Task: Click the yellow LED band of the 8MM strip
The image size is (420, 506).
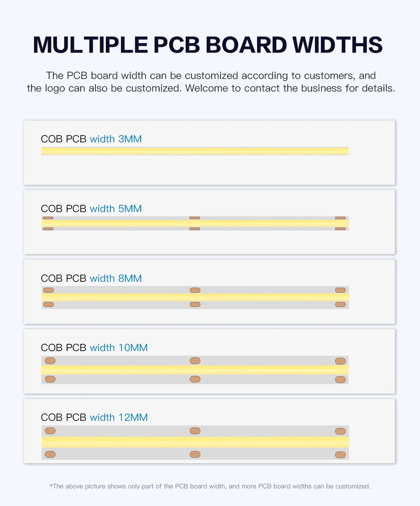Action: coord(195,297)
